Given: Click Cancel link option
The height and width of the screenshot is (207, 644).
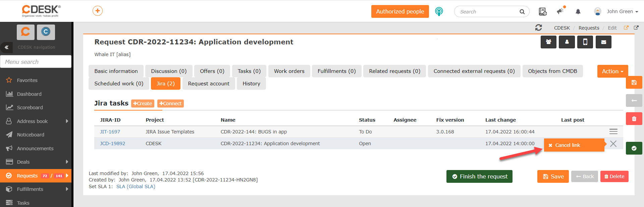Looking at the screenshot, I should click(574, 145).
